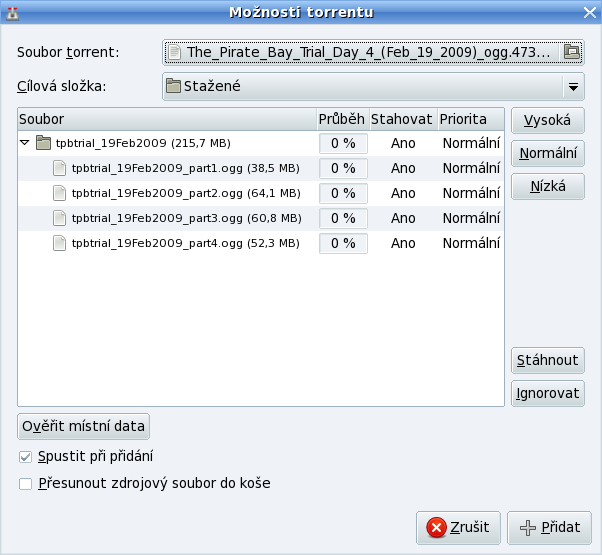This screenshot has height=555, width=602.
Task: Click the Transmission app icon in title bar
Action: tap(13, 13)
